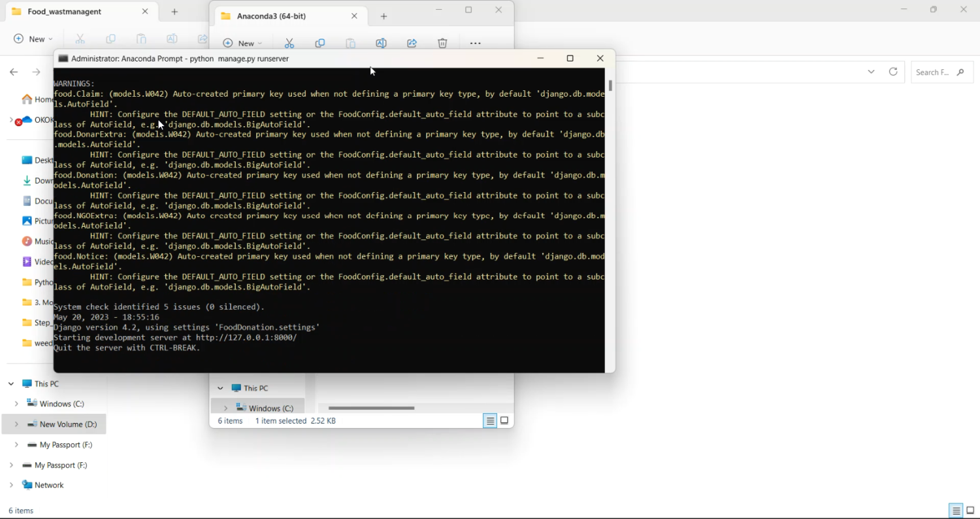
Task: Click Copy icon in Food_wastmanagent window toolbar
Action: [x=111, y=39]
